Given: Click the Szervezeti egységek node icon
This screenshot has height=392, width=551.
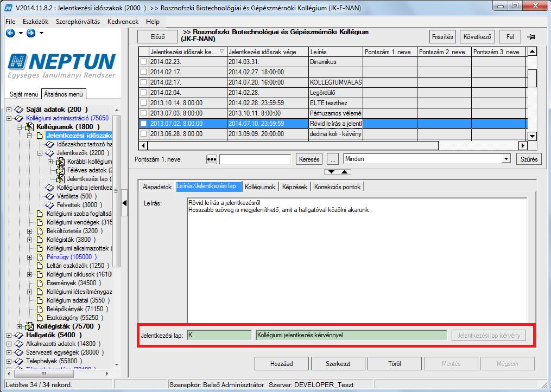Looking at the screenshot, I should click(x=19, y=352).
